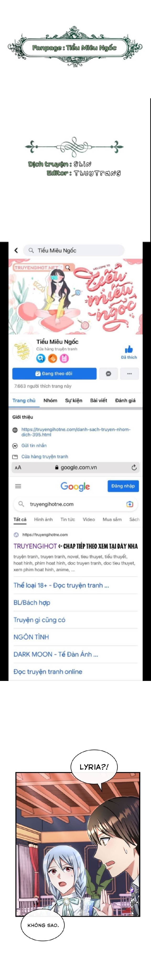Tap the back arrow beside the search bar
151x980 pixels.
pyautogui.click(x=16, y=250)
